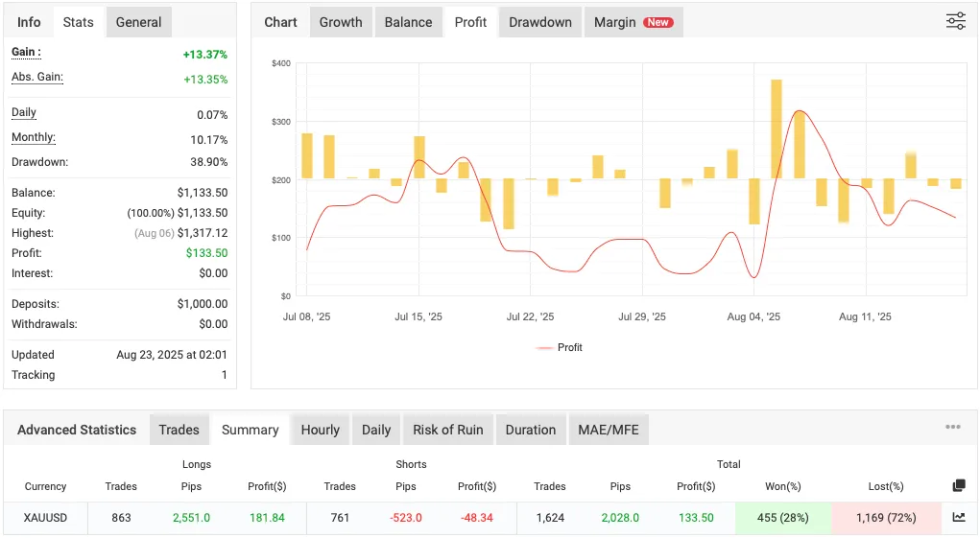Click the copy icon in table header
The image size is (980, 538).
[958, 486]
